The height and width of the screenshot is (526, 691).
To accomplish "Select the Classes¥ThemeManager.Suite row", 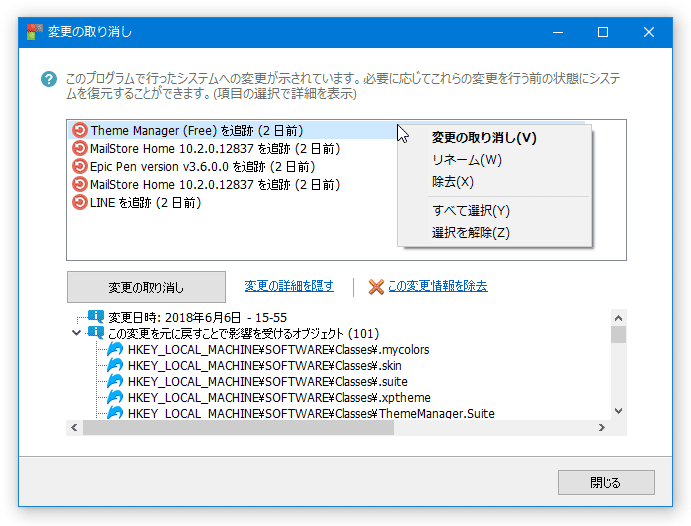I will tap(311, 413).
